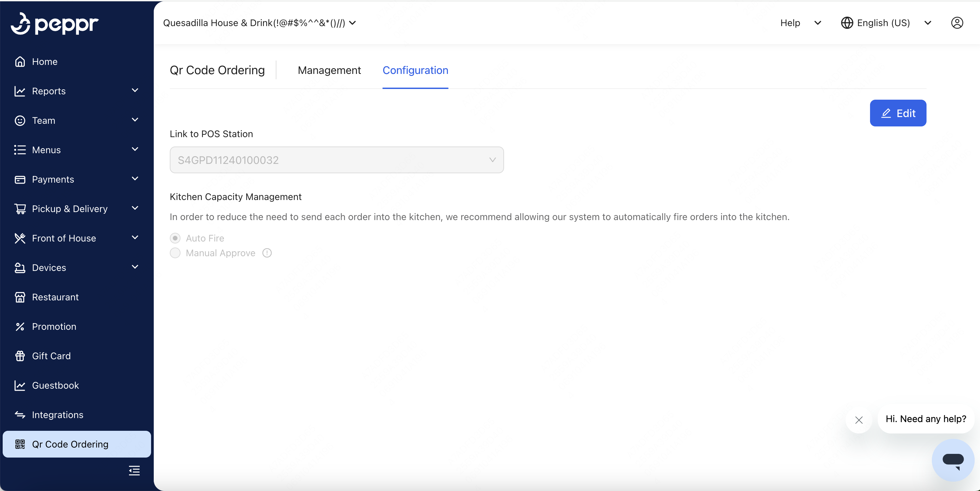Dismiss the help chat popup
The image size is (980, 491).
click(859, 420)
